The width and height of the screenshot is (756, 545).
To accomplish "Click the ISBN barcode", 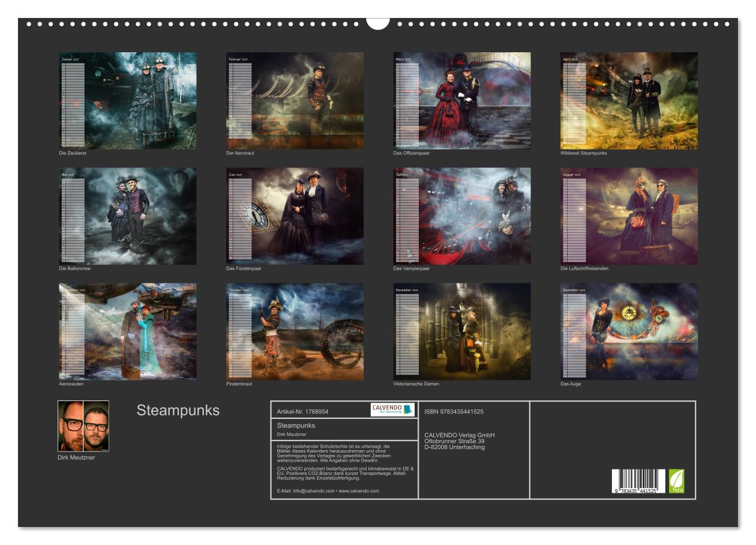I will coord(638,481).
